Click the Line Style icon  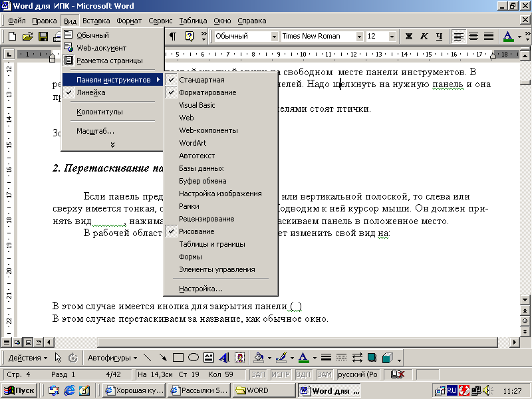pyautogui.click(x=326, y=358)
